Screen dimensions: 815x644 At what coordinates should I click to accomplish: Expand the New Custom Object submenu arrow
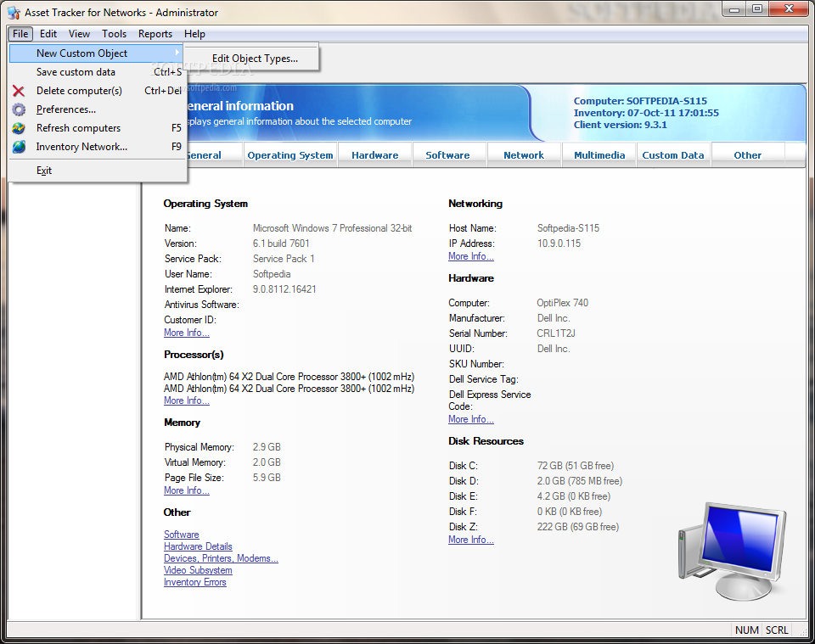click(x=177, y=53)
